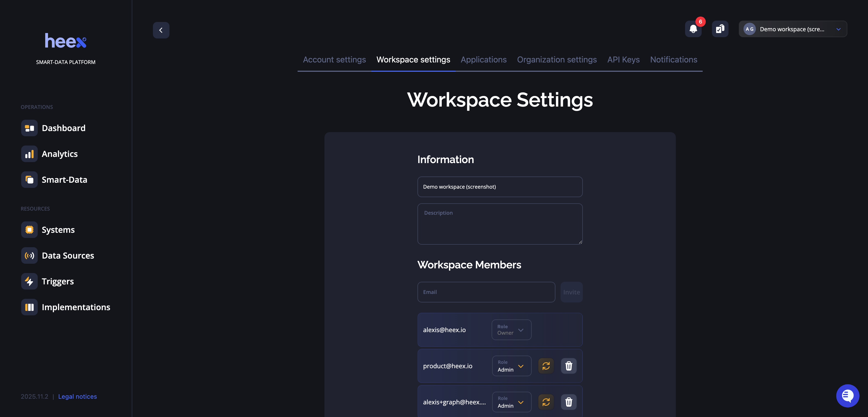Image resolution: width=868 pixels, height=417 pixels.
Task: Change the Admin role dropdown for product@heex.io
Action: [511, 366]
